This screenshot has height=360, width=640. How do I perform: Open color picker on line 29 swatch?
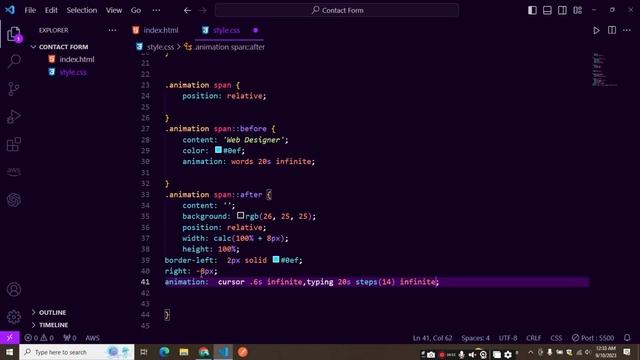218,150
